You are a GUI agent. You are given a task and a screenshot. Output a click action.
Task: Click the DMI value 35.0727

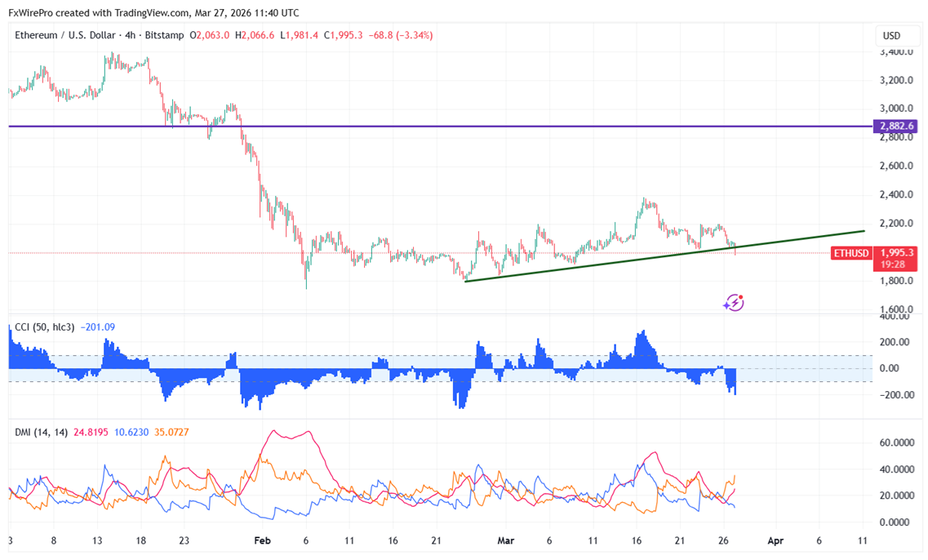(171, 432)
